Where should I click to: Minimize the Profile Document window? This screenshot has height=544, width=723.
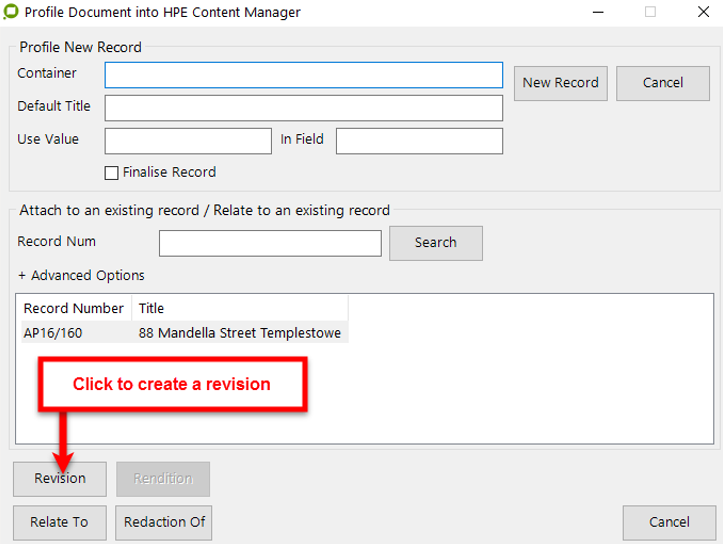(597, 13)
